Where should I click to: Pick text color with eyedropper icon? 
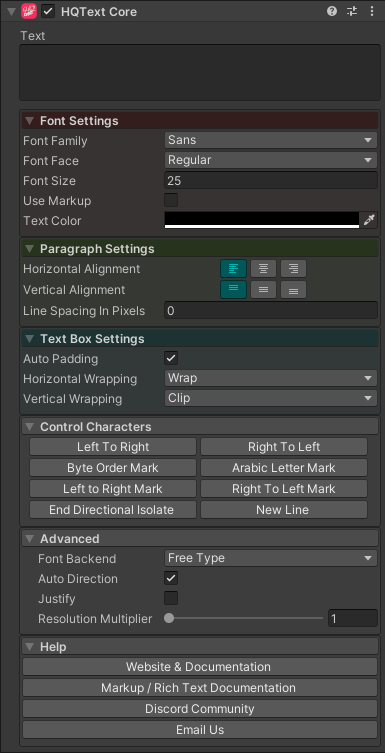pos(369,220)
